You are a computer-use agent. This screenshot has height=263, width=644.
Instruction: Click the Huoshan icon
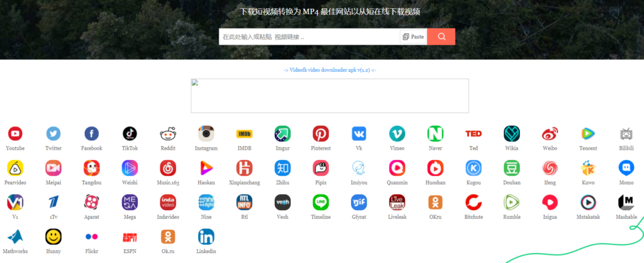435,168
